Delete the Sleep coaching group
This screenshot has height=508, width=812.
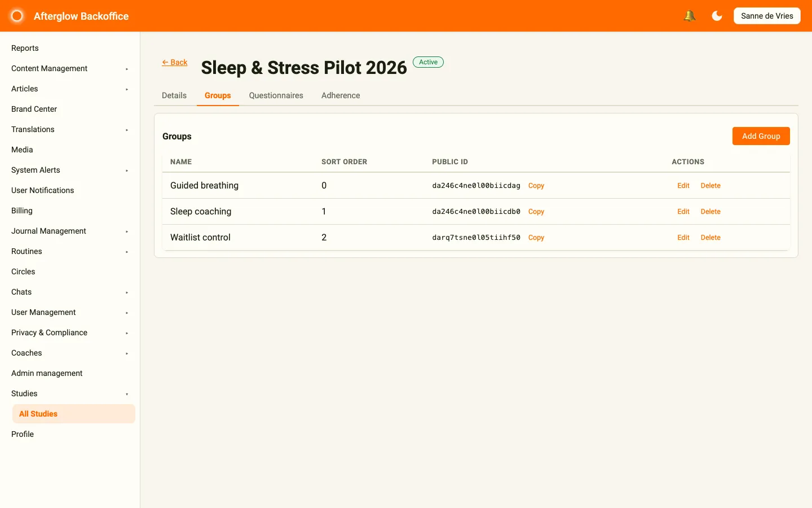[x=710, y=212]
